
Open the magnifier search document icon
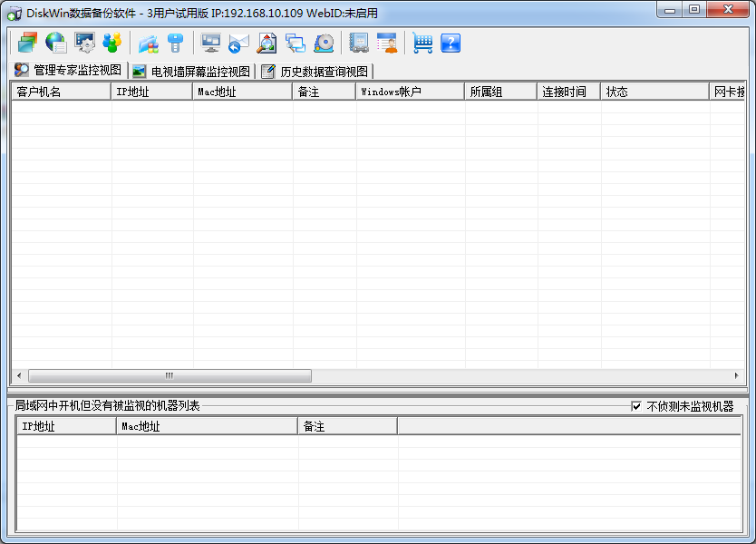point(267,43)
